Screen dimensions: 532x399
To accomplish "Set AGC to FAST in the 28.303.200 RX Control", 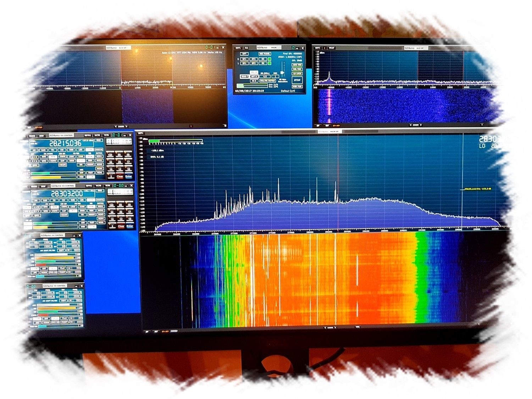I will (92, 223).
